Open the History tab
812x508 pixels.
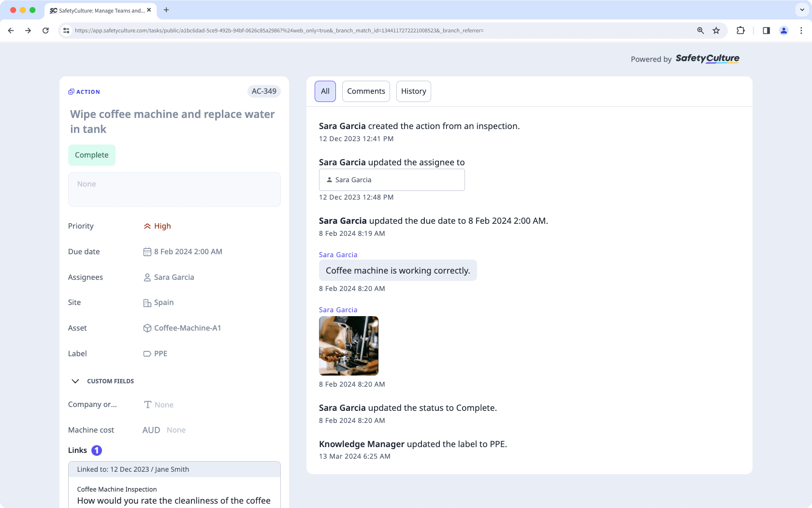tap(413, 91)
